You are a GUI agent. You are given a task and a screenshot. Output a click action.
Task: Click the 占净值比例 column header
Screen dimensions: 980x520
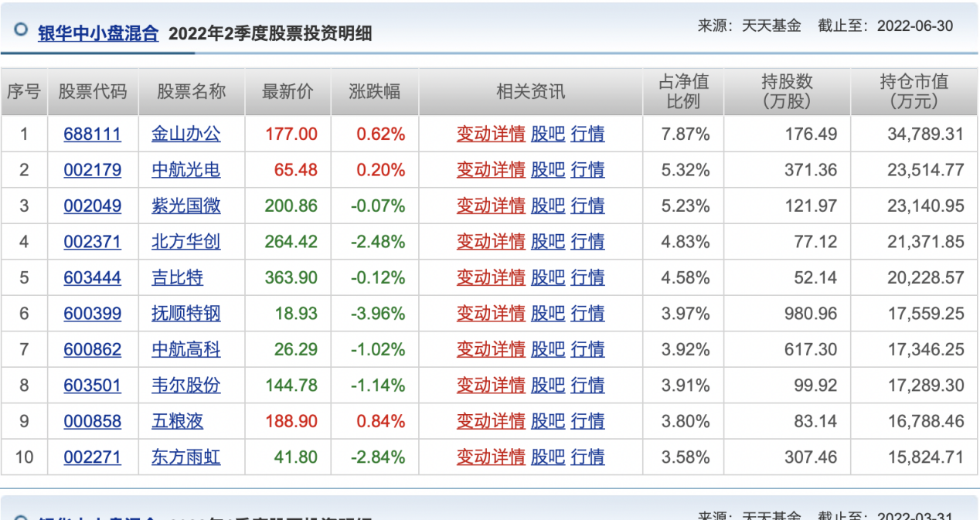[683, 91]
